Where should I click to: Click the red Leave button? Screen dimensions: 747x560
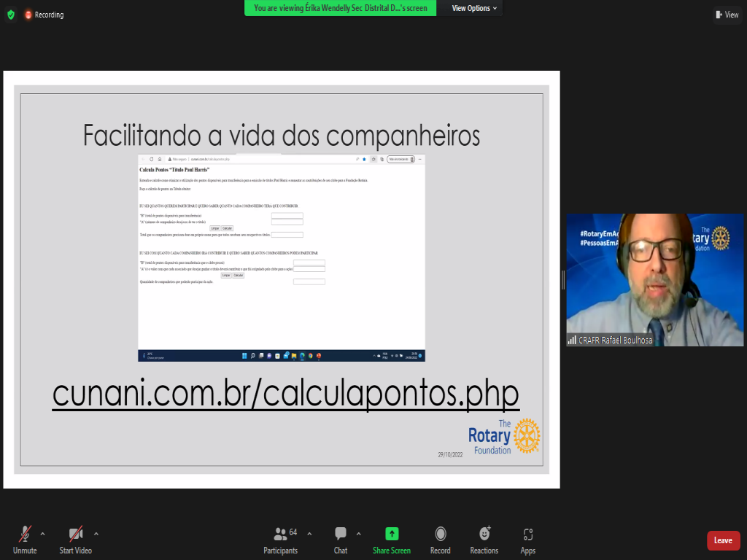pos(723,540)
